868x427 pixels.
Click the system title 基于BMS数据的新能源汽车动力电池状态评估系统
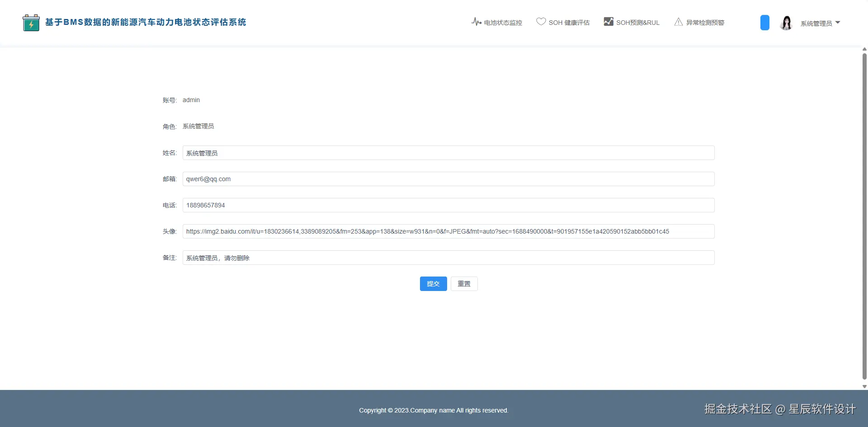click(x=146, y=22)
